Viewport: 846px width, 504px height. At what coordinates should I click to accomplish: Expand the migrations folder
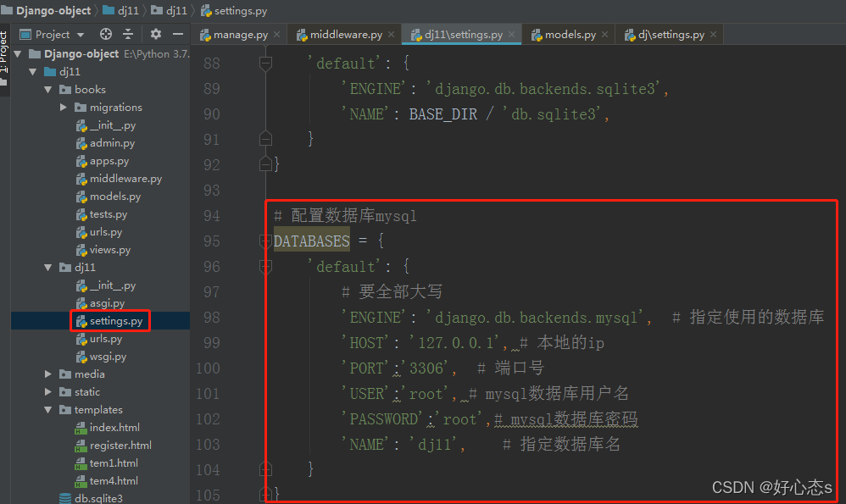(62, 107)
